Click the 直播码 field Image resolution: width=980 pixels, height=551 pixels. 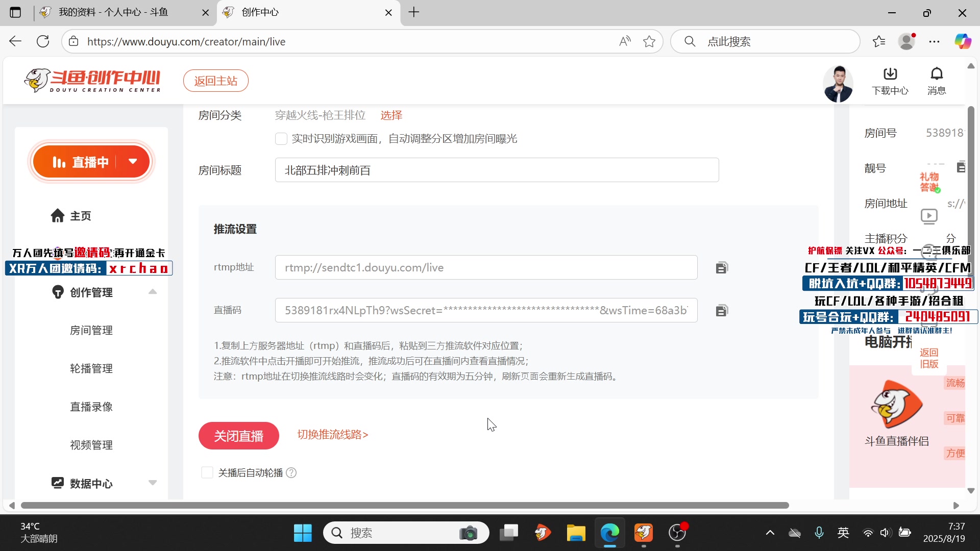click(x=486, y=311)
